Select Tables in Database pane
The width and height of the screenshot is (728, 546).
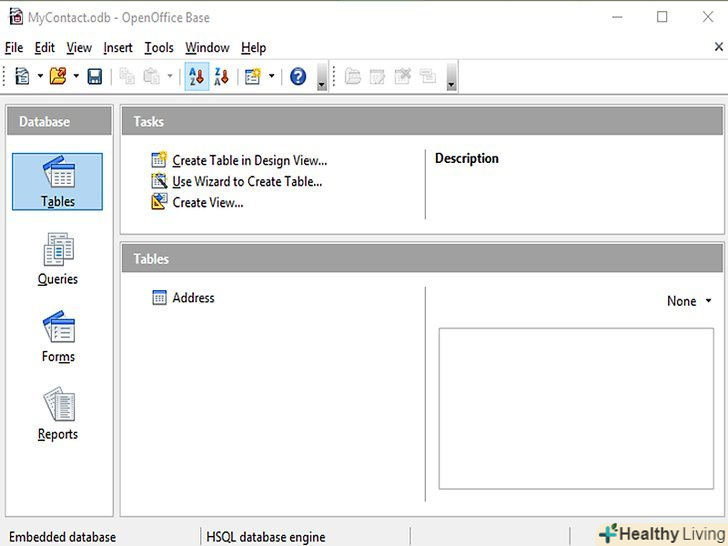pyautogui.click(x=58, y=182)
